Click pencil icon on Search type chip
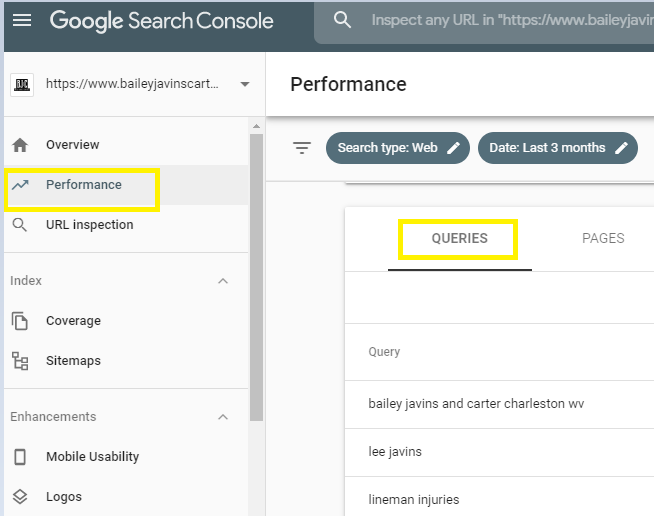Image resolution: width=654 pixels, height=516 pixels. click(x=453, y=148)
